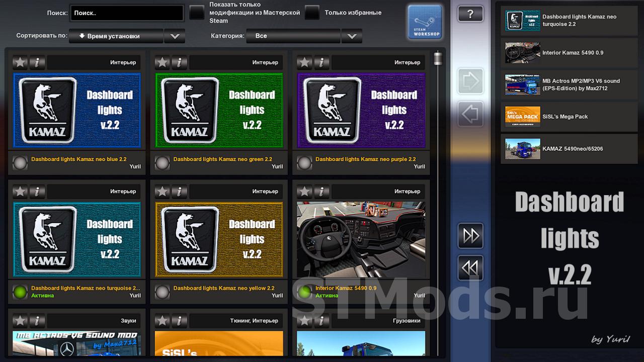Click Активна status under Kamaz neo turquoise
This screenshot has height=362, width=644.
click(x=42, y=296)
